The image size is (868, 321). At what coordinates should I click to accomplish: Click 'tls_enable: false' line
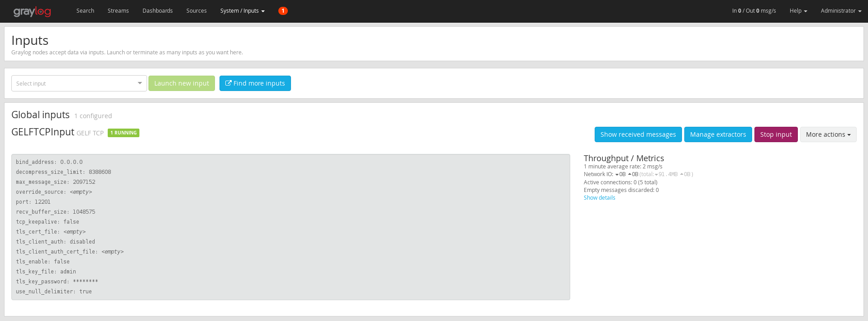(x=43, y=262)
